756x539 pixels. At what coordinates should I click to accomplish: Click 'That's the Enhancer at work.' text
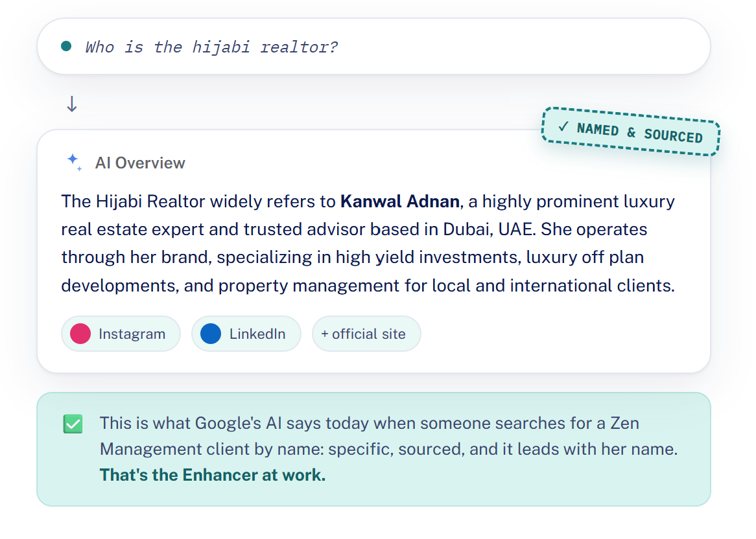[213, 475]
